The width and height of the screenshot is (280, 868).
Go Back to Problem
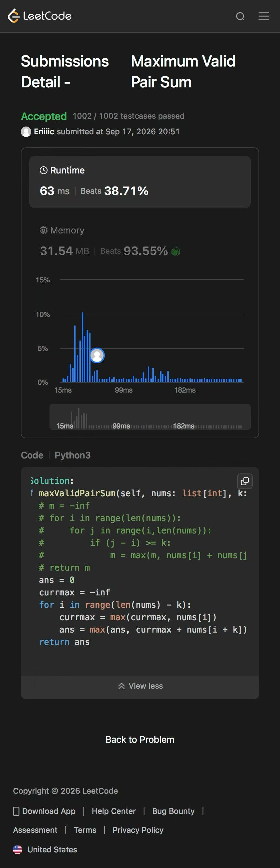pos(140,739)
